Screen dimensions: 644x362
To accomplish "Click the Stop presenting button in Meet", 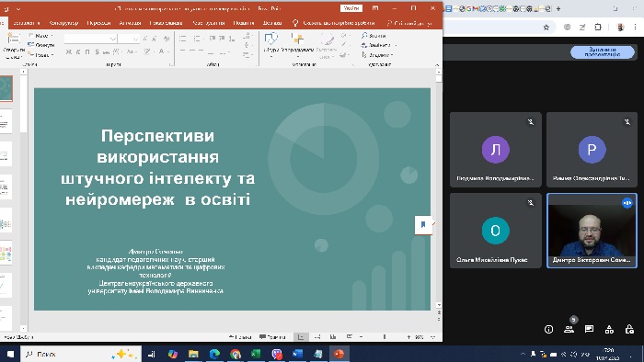I will [602, 52].
